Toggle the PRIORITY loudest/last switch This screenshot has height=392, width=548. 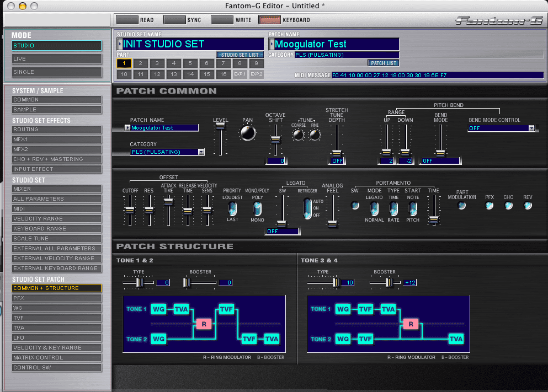(x=232, y=209)
